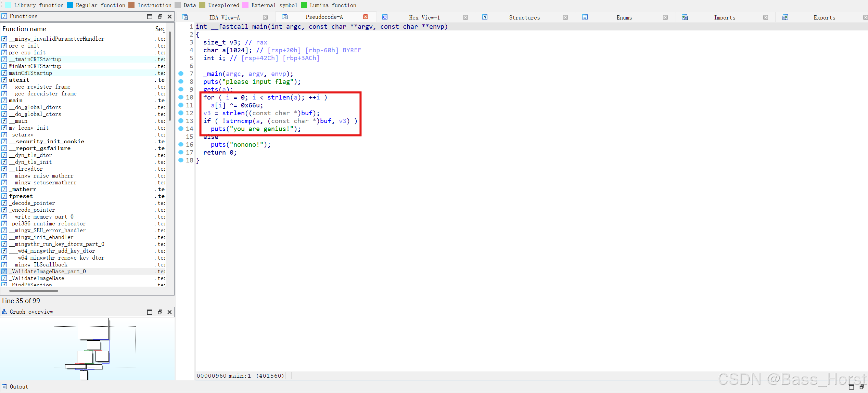Float the Functions panel window
Image resolution: width=868 pixels, height=393 pixels.
point(160,16)
